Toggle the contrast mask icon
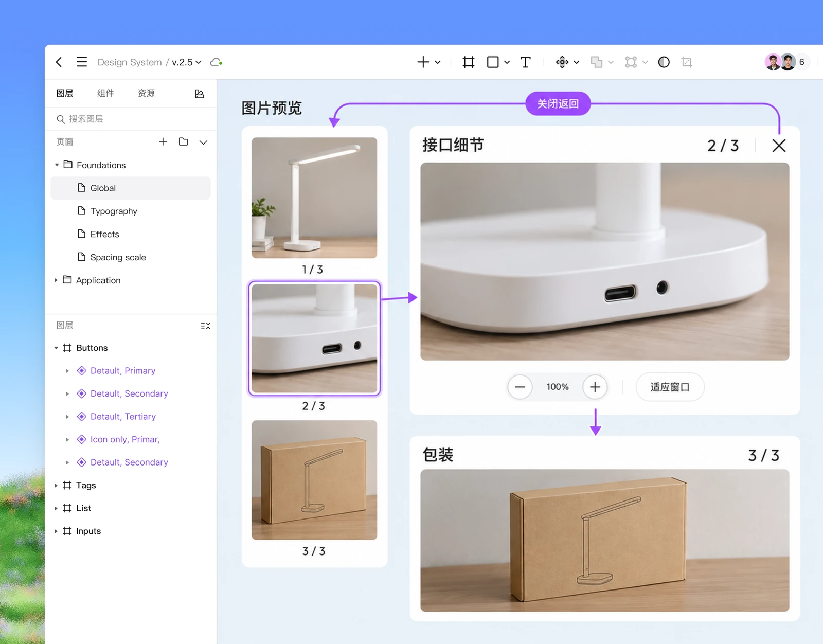 pos(664,62)
